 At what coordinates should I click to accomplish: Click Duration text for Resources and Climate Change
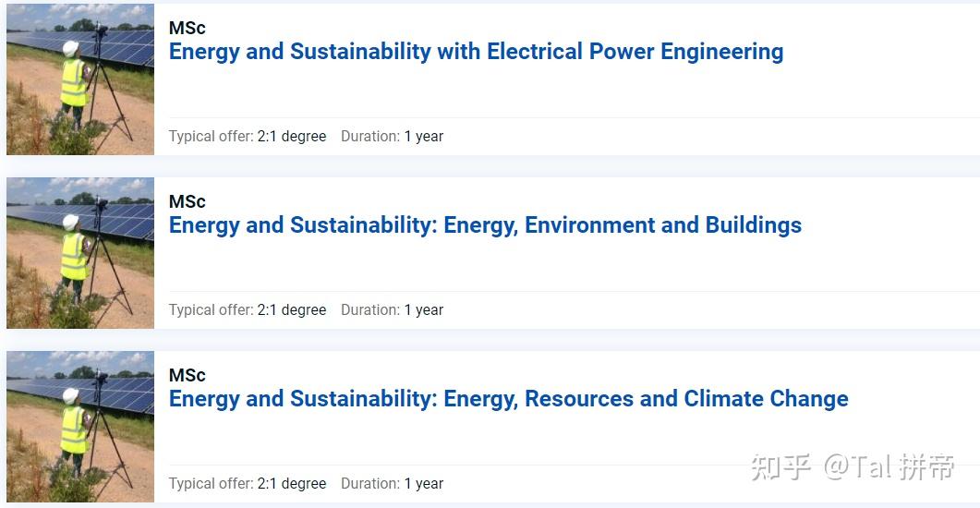(392, 484)
